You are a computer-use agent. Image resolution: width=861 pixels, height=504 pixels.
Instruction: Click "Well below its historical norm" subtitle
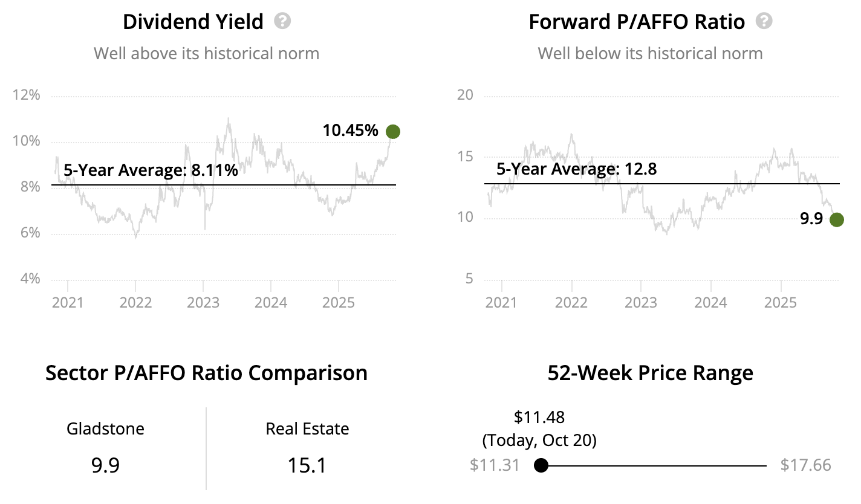650,53
